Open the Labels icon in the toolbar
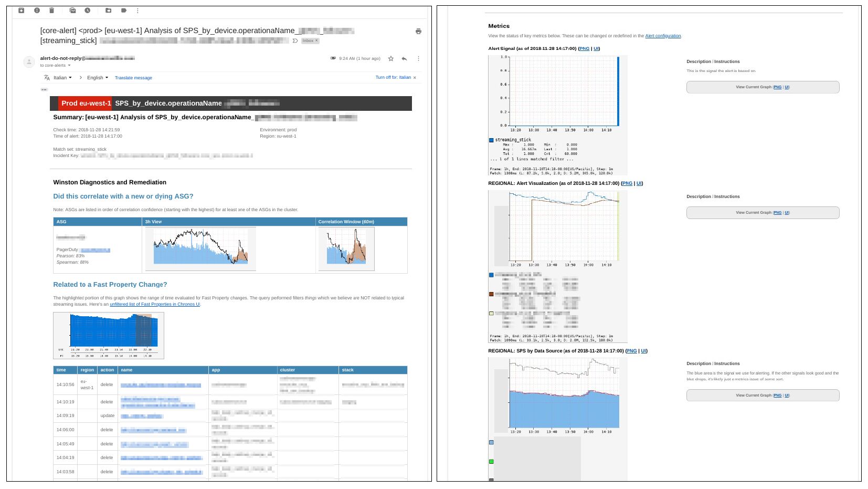This screenshot has width=868, height=489. click(x=124, y=11)
